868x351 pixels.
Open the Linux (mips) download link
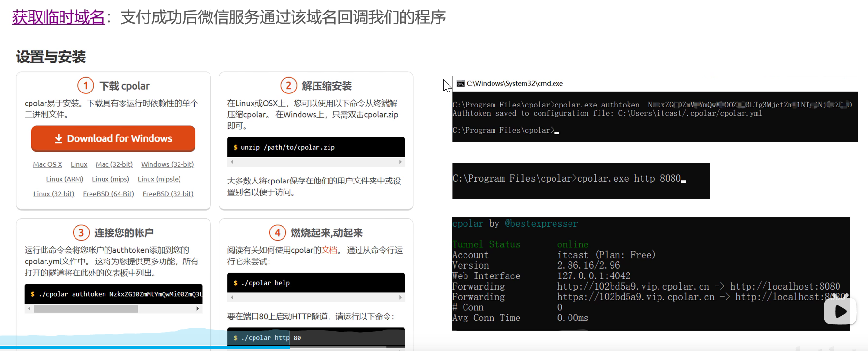click(111, 179)
